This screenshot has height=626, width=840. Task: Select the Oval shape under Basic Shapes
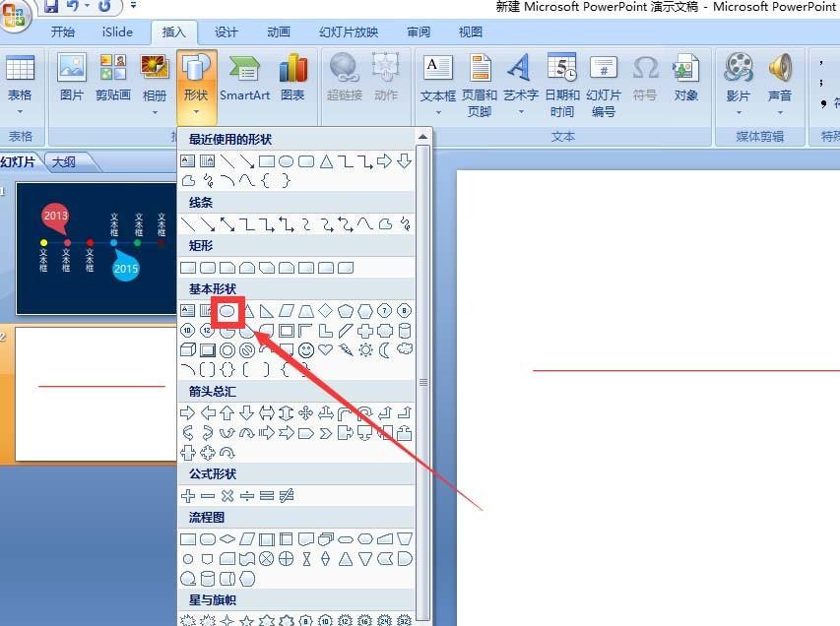(x=227, y=311)
